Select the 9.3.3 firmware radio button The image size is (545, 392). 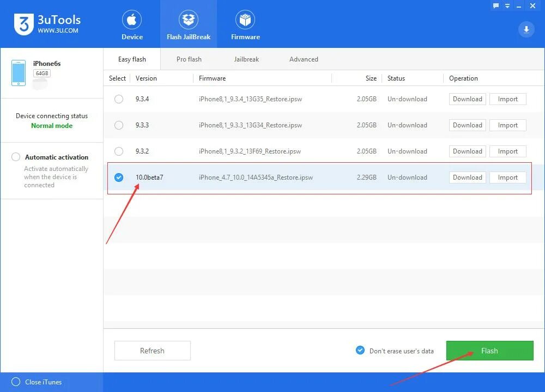(119, 125)
